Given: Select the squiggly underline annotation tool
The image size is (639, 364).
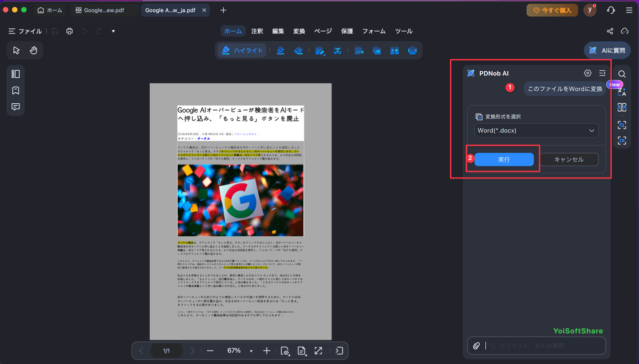Looking at the screenshot, I should point(281,50).
